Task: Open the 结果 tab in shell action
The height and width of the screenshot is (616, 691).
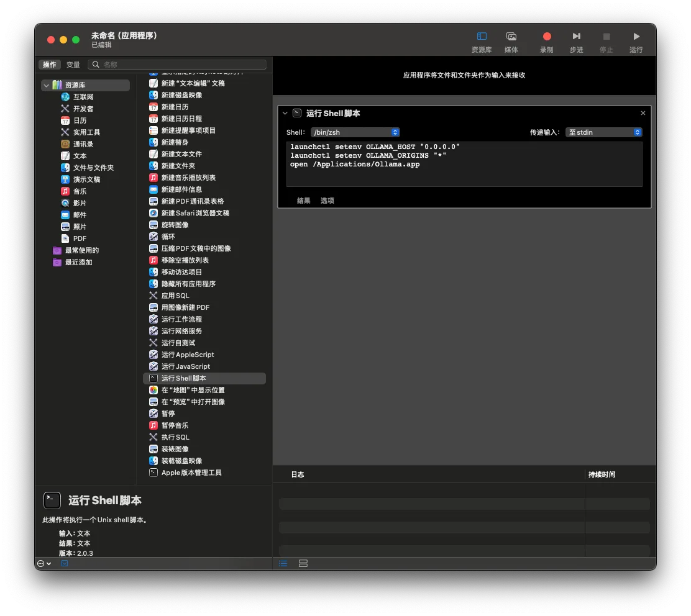Action: tap(304, 201)
